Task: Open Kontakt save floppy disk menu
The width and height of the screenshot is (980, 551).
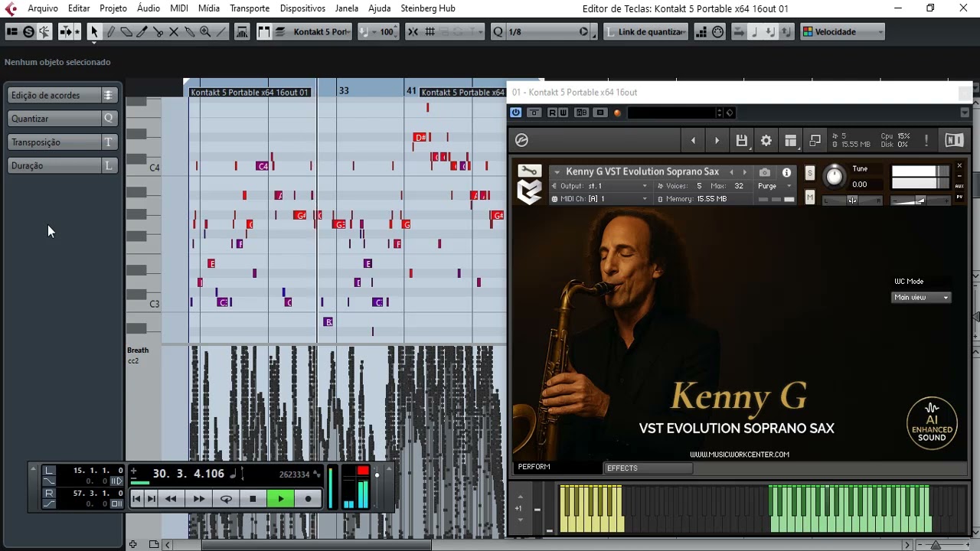Action: pyautogui.click(x=741, y=140)
